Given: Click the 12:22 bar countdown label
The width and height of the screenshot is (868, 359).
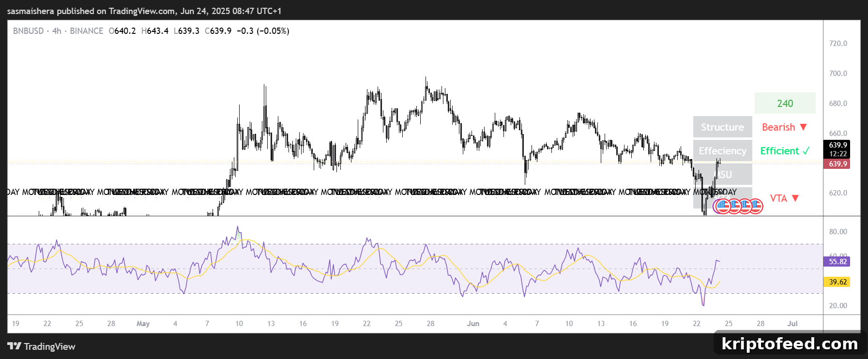Looking at the screenshot, I should coord(838,154).
